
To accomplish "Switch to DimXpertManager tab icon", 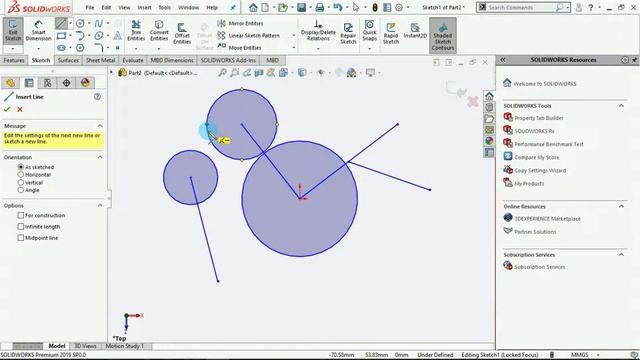I will (66, 83).
